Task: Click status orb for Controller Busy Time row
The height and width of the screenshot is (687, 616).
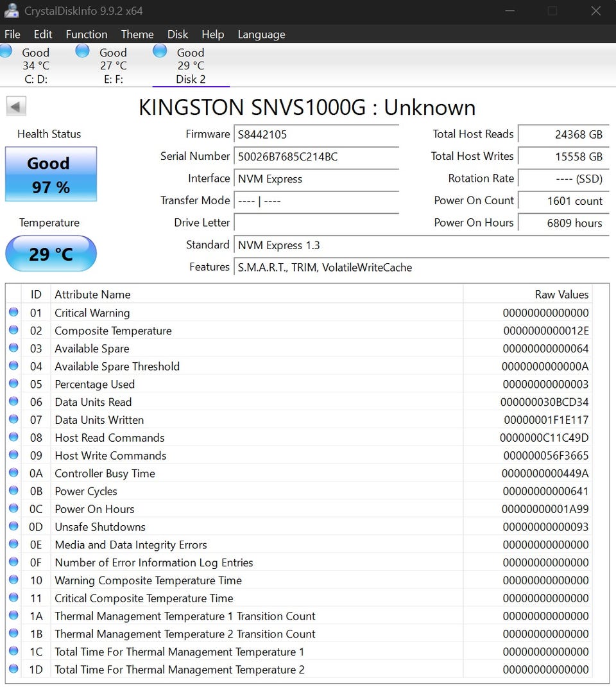Action: point(13,473)
